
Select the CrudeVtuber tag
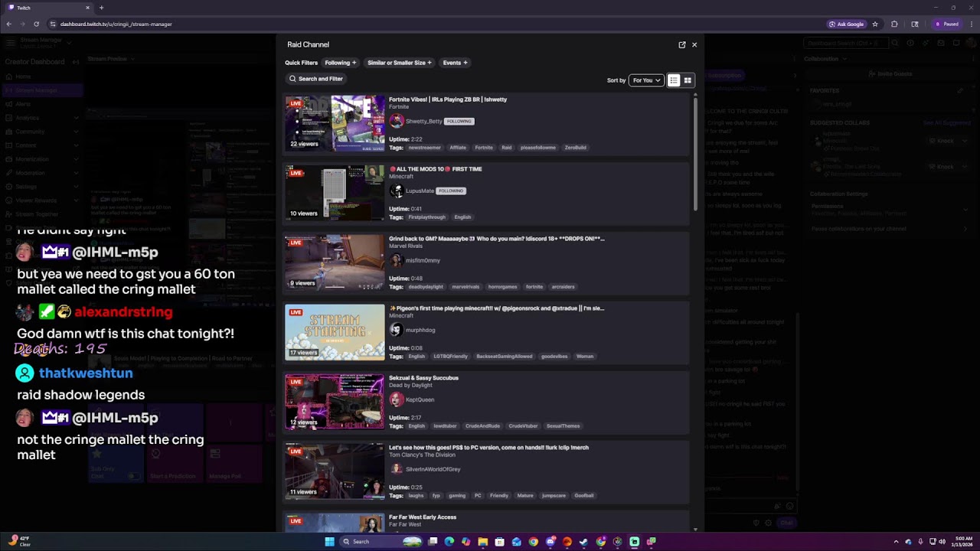click(x=523, y=426)
